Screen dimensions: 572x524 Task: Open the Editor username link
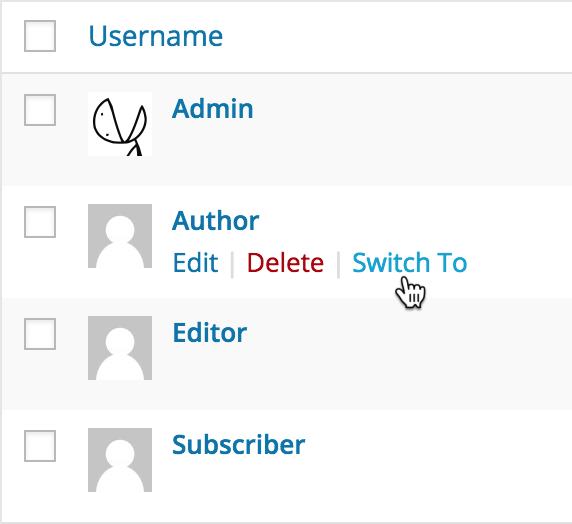210,333
